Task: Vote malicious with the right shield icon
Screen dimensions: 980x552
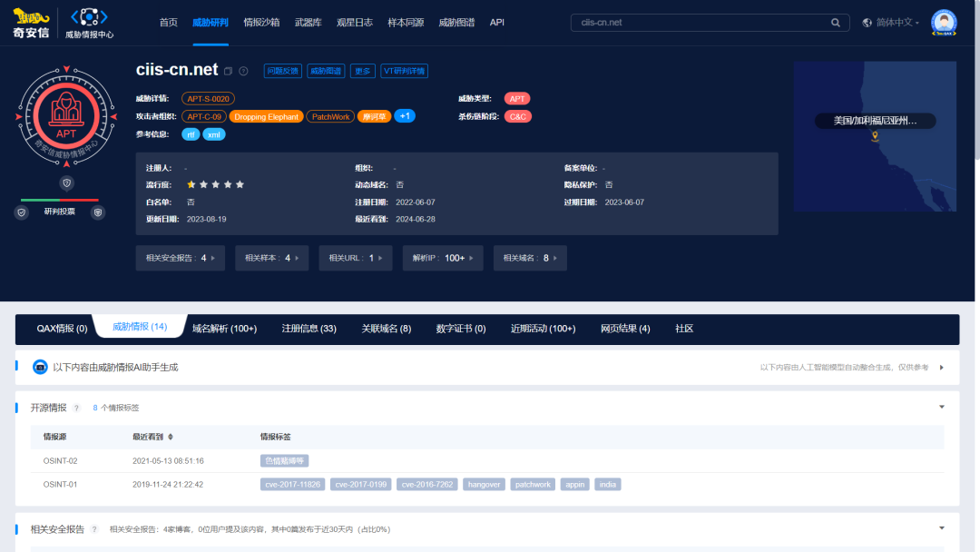Action: (97, 212)
